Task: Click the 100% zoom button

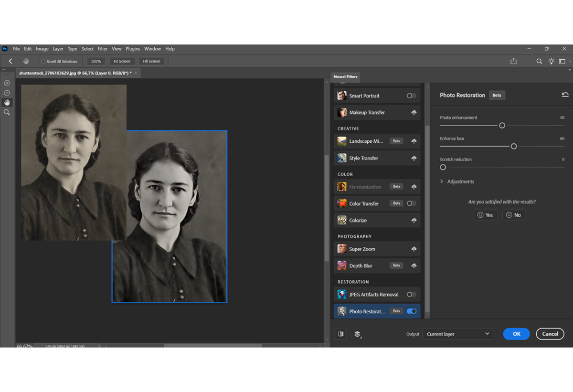Action: click(96, 61)
